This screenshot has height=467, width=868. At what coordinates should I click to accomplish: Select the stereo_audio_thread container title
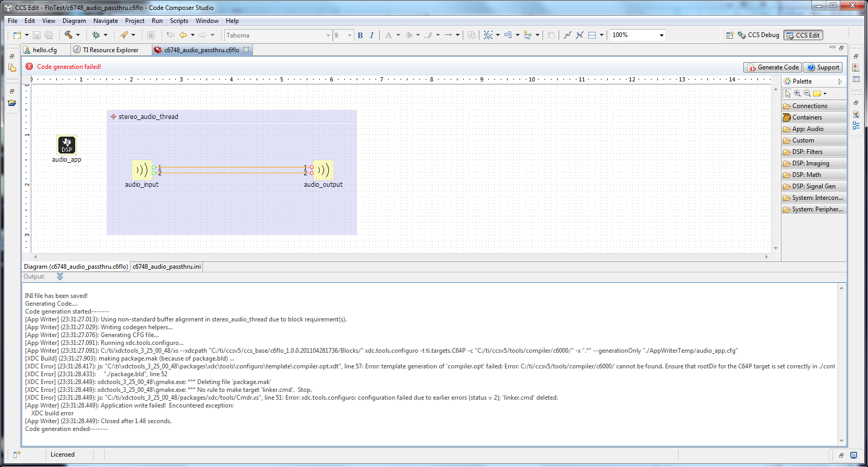148,116
